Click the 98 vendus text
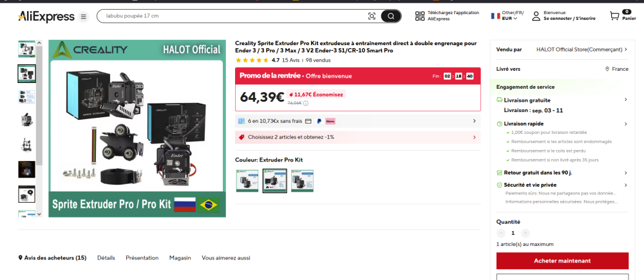This screenshot has height=280, width=644. [x=318, y=60]
